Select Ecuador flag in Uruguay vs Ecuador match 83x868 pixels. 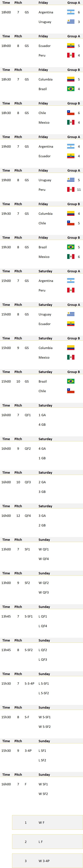point(71,324)
